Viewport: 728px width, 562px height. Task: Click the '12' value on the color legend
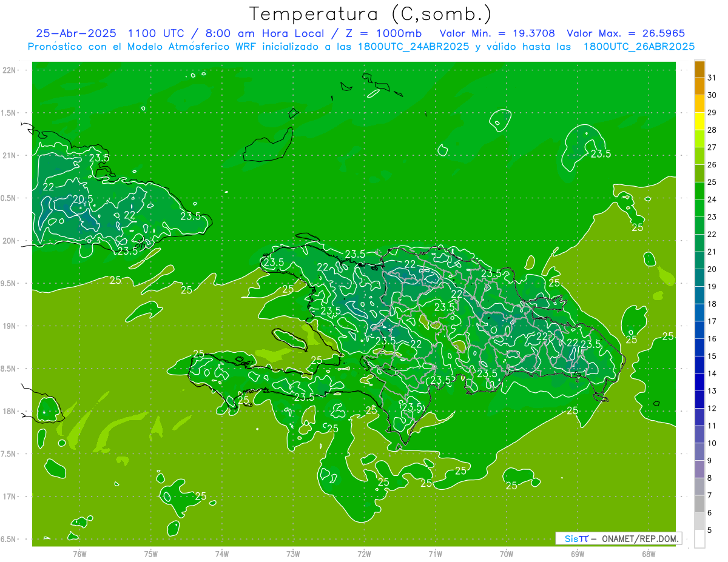(712, 408)
